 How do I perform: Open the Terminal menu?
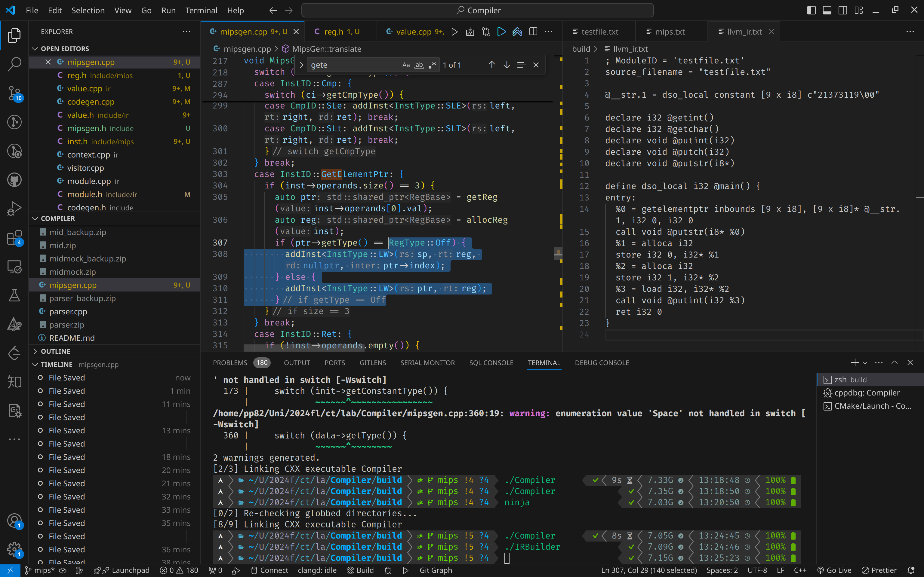[x=201, y=10]
